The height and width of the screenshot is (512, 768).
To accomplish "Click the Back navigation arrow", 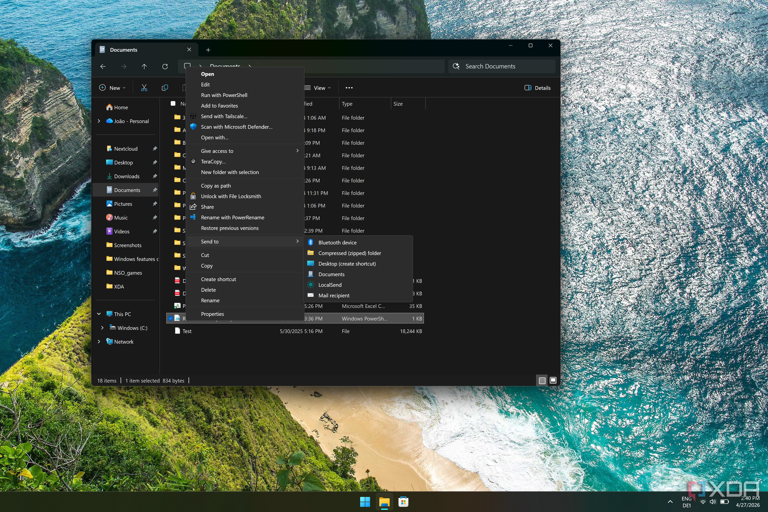I will point(103,66).
